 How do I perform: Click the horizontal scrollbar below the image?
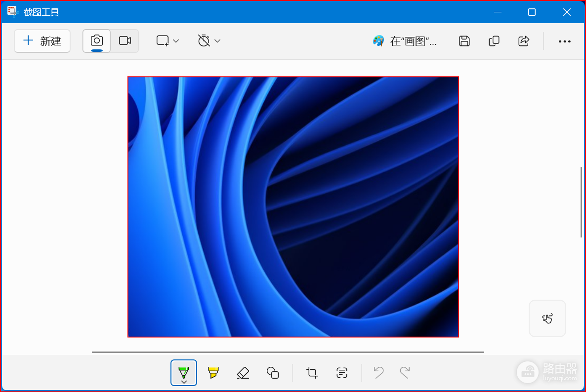click(288, 352)
